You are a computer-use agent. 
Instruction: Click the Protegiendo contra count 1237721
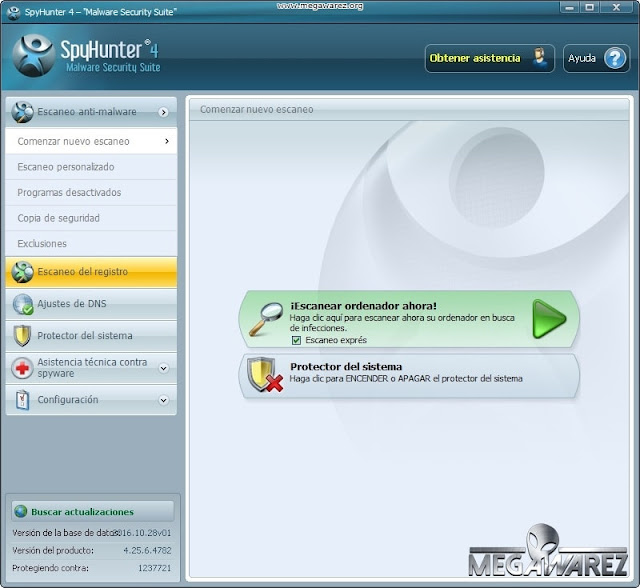coord(155,568)
